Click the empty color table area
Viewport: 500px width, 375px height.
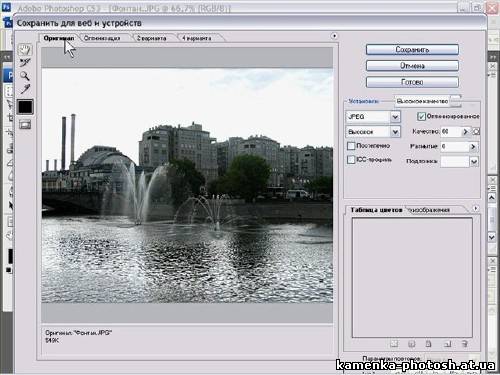(x=412, y=278)
